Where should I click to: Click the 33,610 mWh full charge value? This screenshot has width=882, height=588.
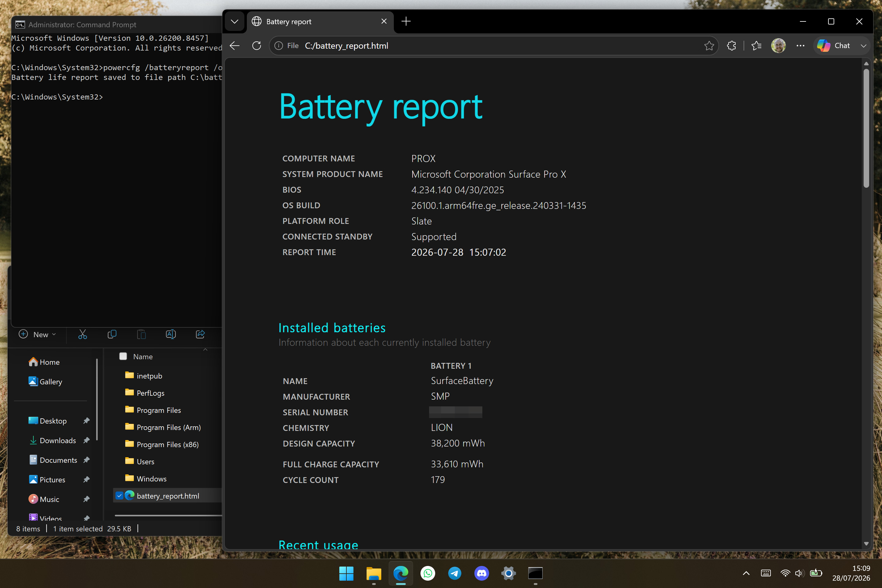[x=457, y=464]
